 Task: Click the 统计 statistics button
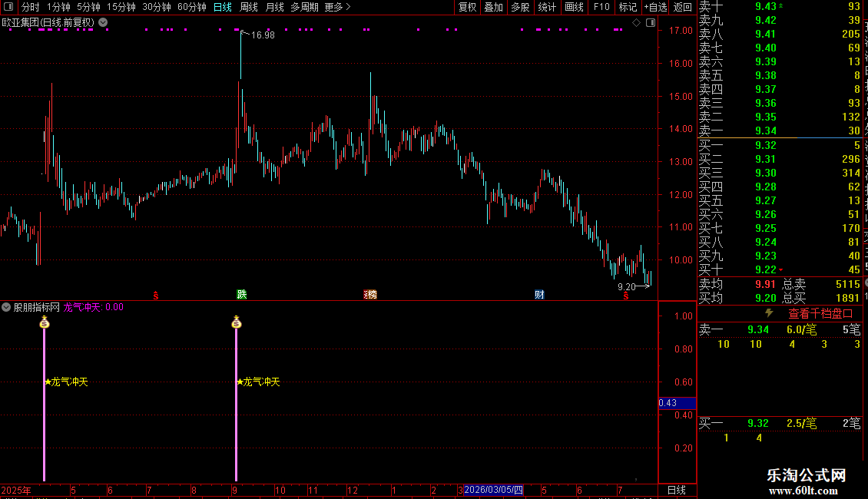[x=547, y=7]
